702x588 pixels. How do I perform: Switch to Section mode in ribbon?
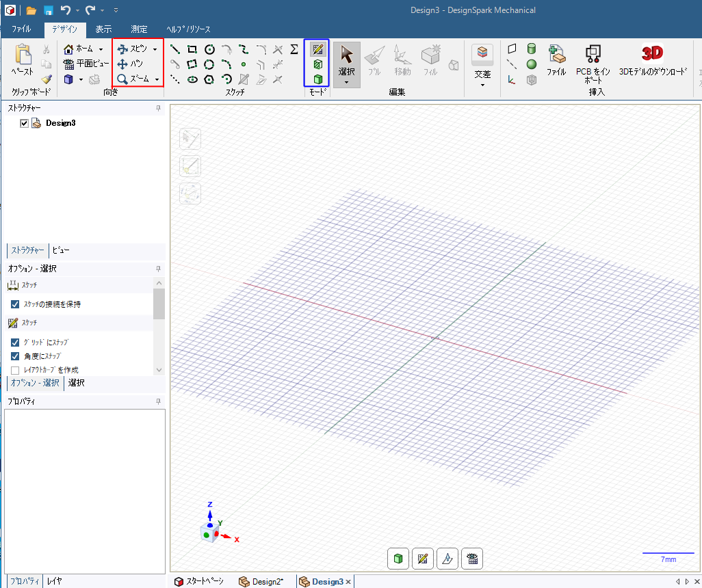[318, 64]
